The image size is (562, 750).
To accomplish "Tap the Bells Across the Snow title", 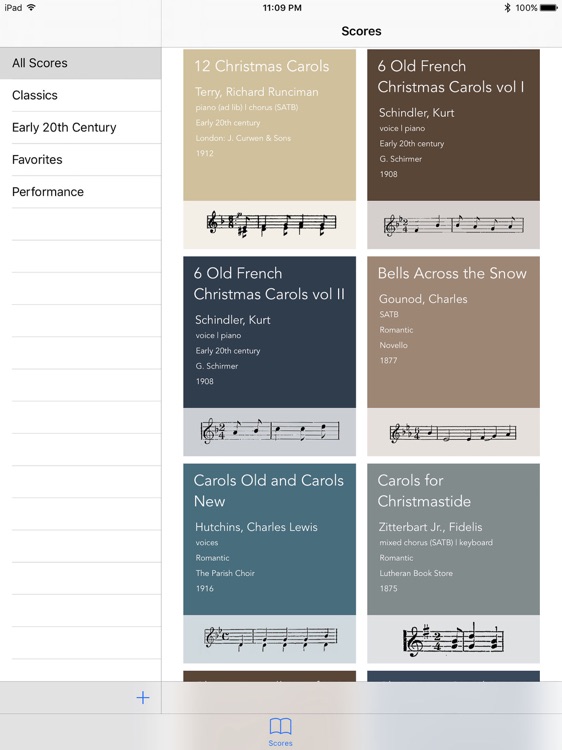I will click(452, 273).
